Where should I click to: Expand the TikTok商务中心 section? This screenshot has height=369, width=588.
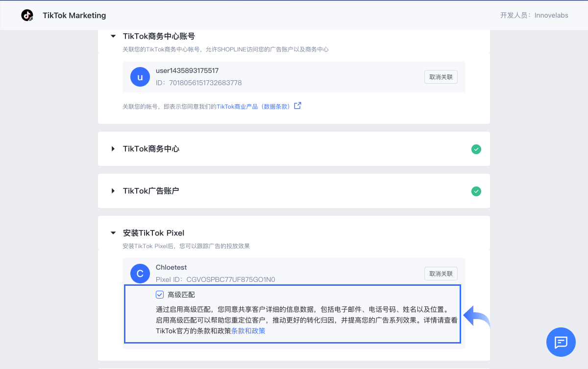tap(113, 149)
